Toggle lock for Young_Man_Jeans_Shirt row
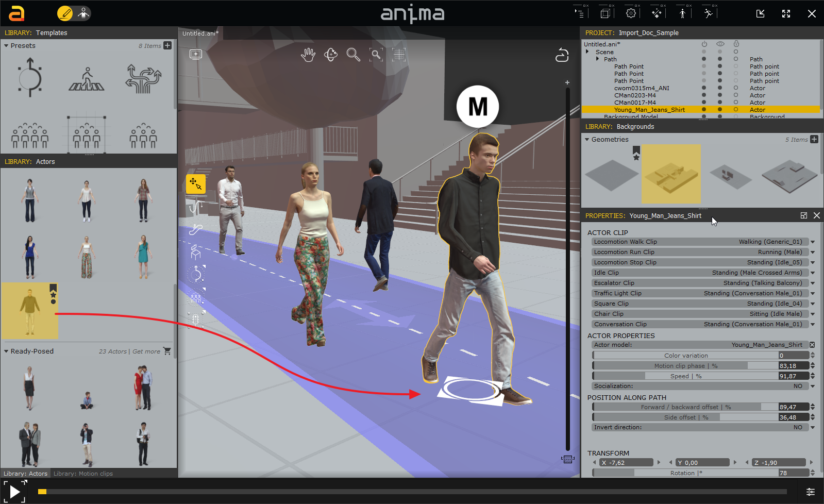The width and height of the screenshot is (824, 504). 736,110
